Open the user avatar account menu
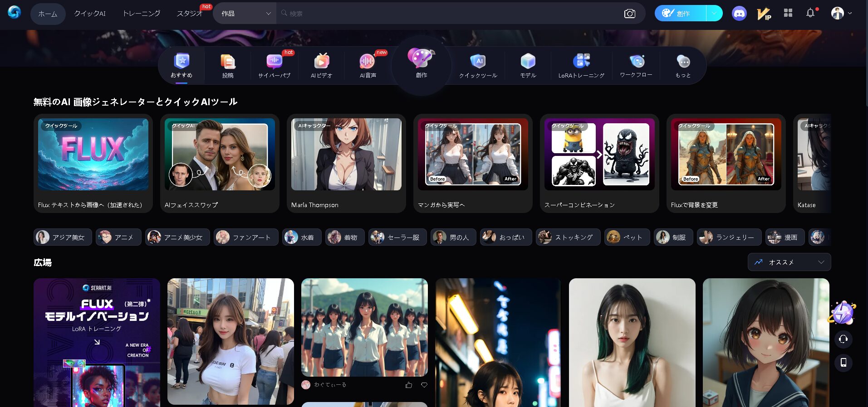Image resolution: width=868 pixels, height=407 pixels. click(x=841, y=13)
